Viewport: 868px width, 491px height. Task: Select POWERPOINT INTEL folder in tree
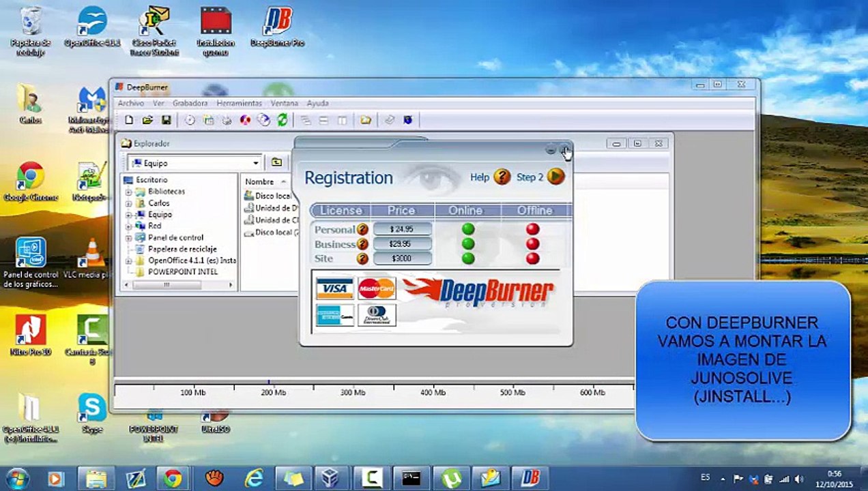point(183,271)
